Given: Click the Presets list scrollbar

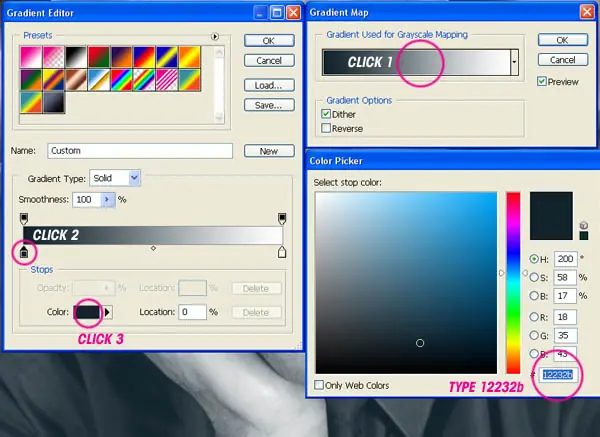Looking at the screenshot, I should 219,85.
